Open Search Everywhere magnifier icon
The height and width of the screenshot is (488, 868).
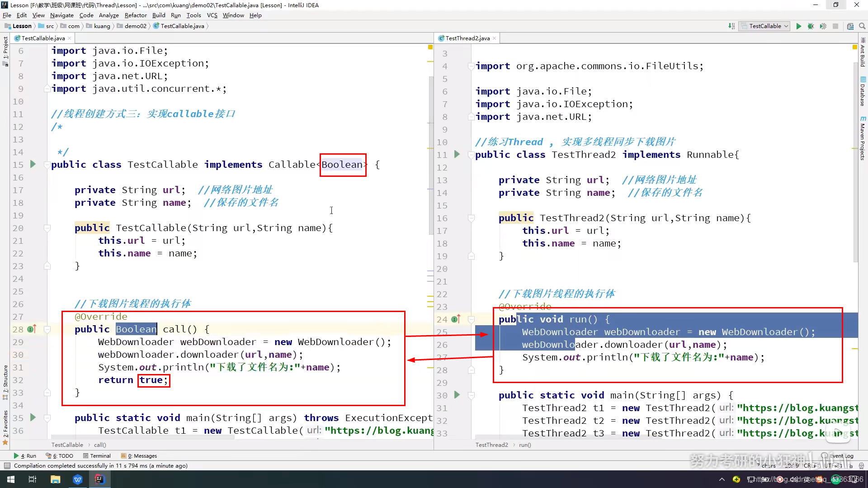point(862,26)
